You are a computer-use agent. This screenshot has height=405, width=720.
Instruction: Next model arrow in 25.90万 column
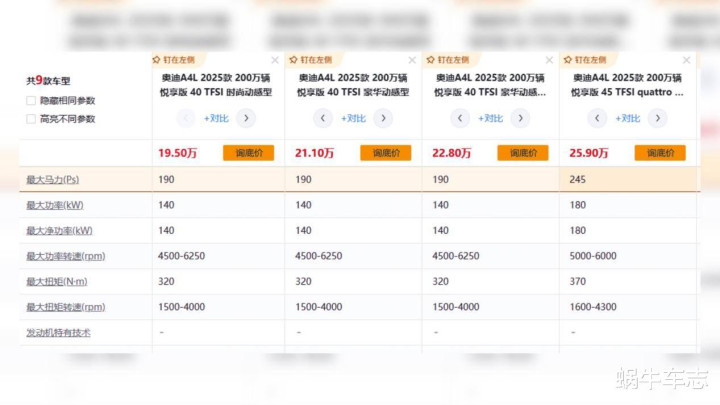coord(658,118)
